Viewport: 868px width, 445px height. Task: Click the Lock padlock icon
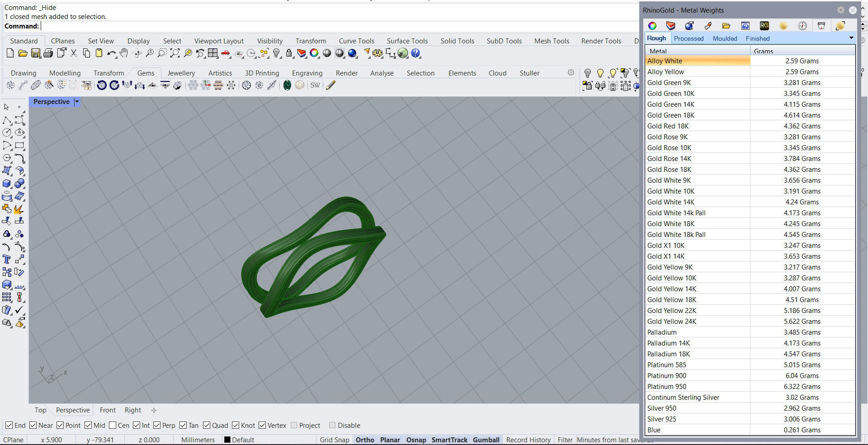click(x=289, y=53)
